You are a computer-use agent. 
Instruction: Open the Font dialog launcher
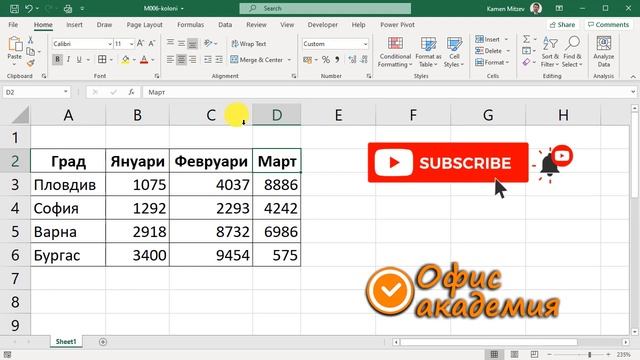click(157, 76)
